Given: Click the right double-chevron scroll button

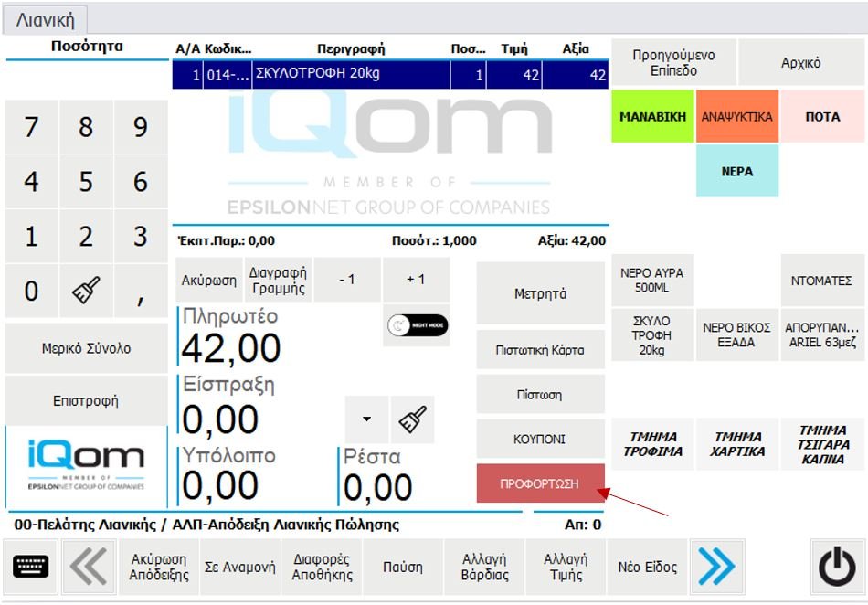Looking at the screenshot, I should pyautogui.click(x=716, y=567).
